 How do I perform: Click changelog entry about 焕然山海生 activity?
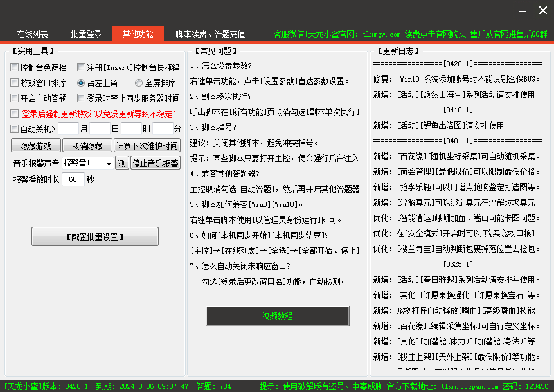[x=457, y=94]
